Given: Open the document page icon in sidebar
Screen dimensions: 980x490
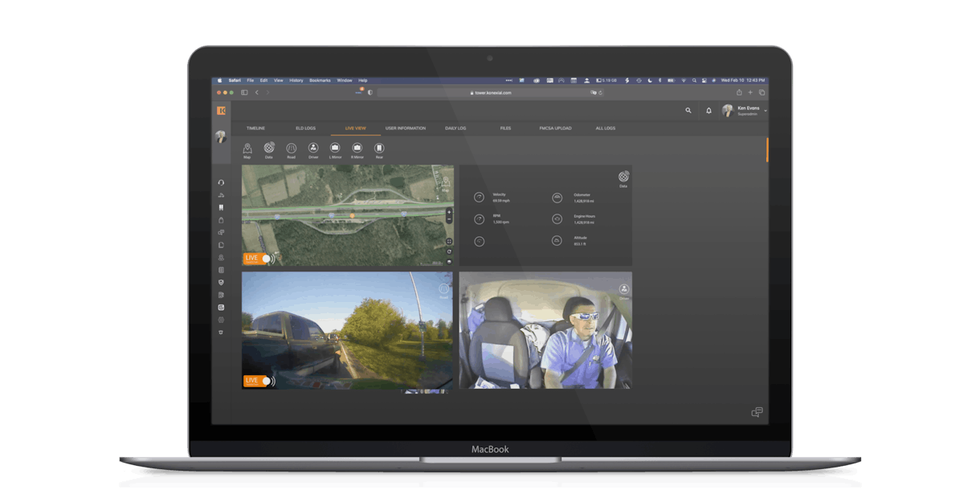Looking at the screenshot, I should point(221,245).
